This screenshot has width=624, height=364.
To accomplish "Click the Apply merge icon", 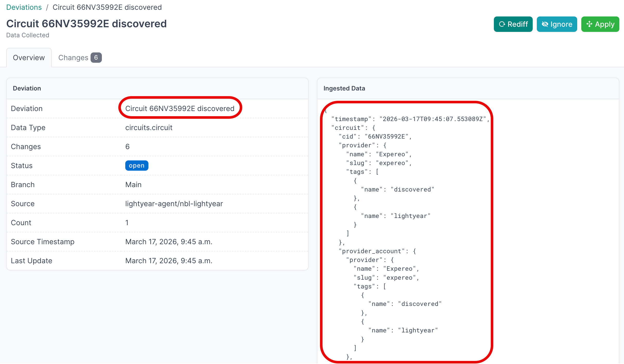I will (x=589, y=24).
